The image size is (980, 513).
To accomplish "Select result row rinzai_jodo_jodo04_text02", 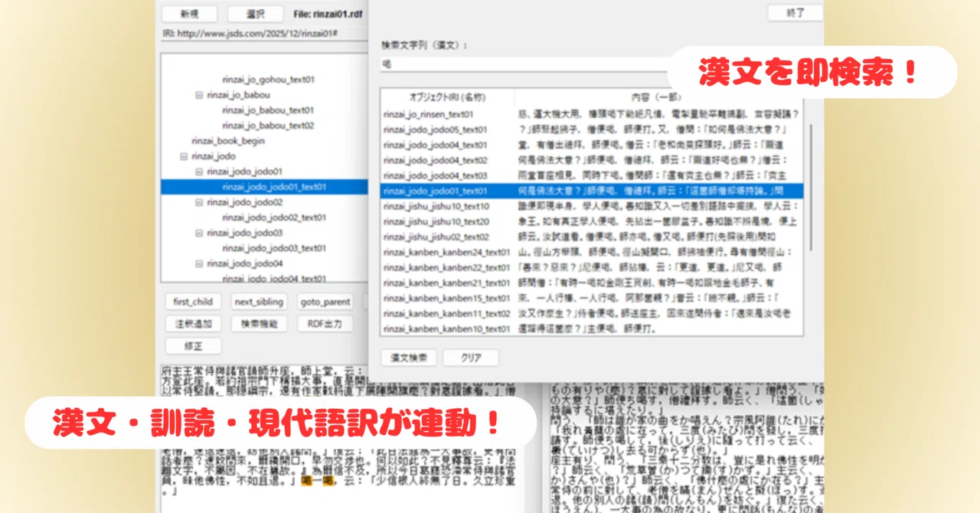I will tap(591, 160).
